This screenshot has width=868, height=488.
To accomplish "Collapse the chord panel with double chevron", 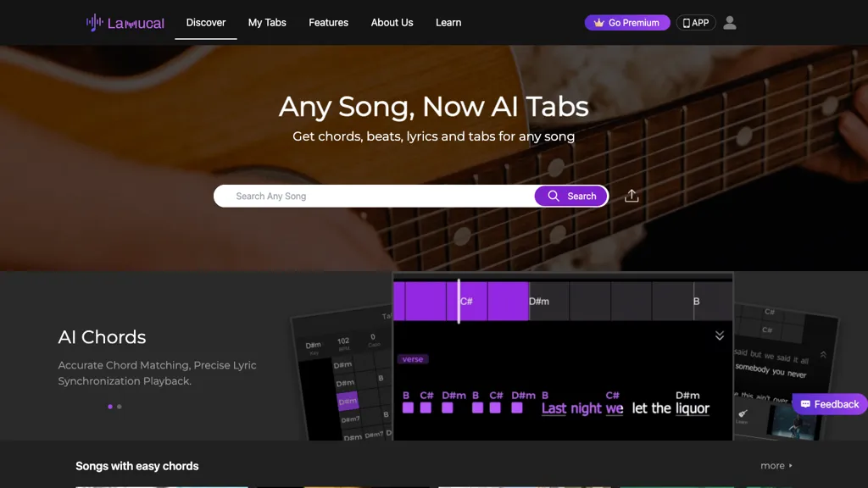I will coord(719,335).
